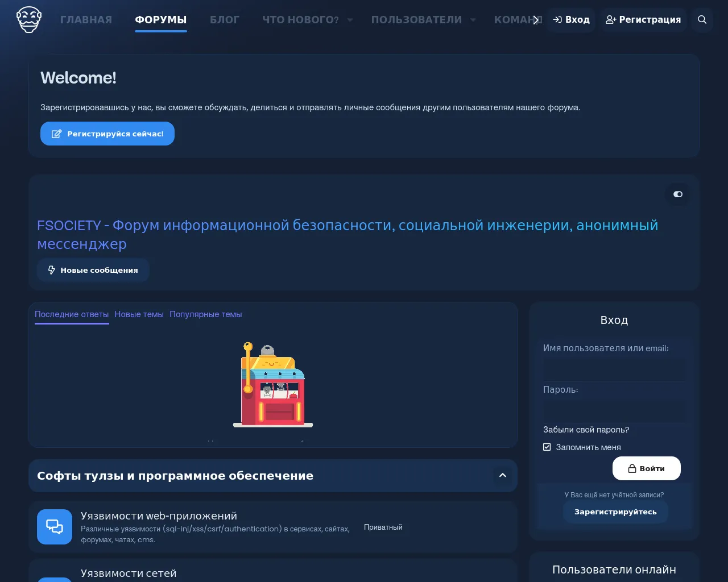728x582 pixels.
Task: Click the Вход button in the header
Action: coord(571,19)
